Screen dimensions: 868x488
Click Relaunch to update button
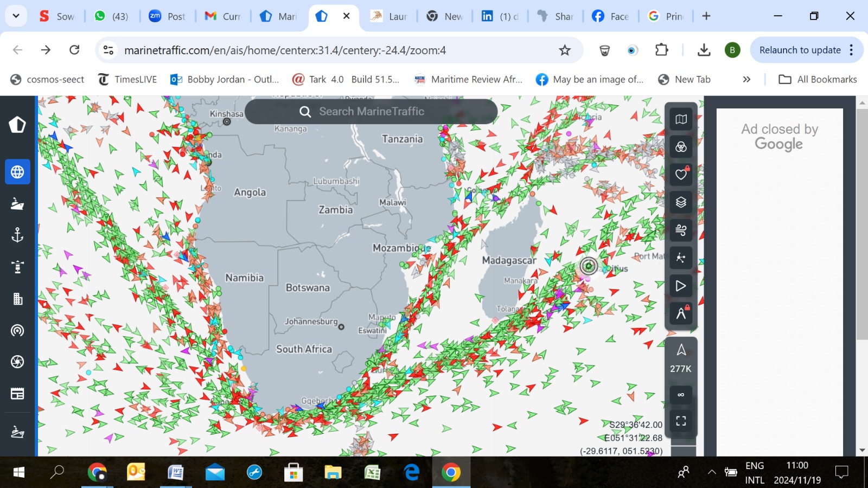click(x=800, y=50)
